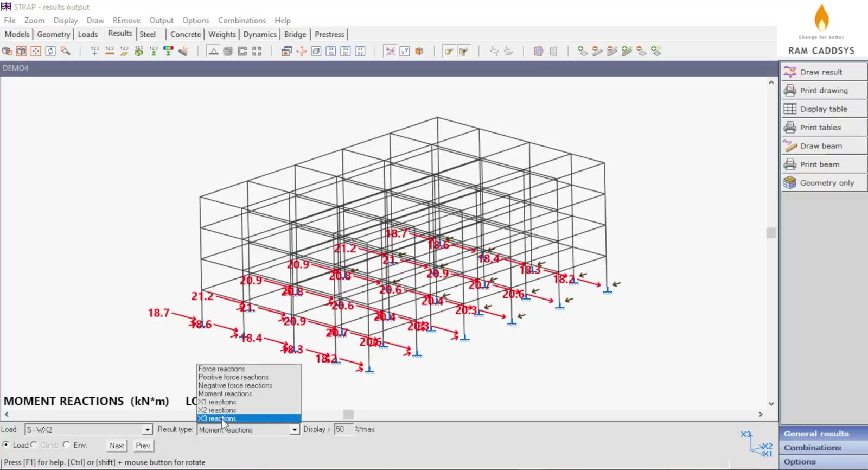The image size is (868, 470).
Task: Click the Display table button
Action: 824,109
